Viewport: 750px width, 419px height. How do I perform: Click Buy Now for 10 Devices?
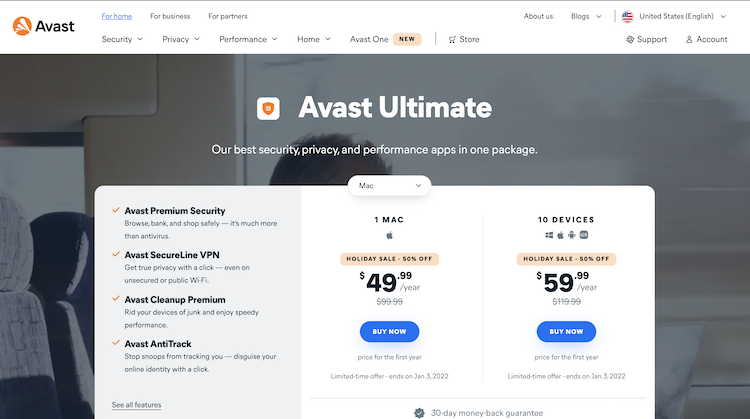coord(566,332)
